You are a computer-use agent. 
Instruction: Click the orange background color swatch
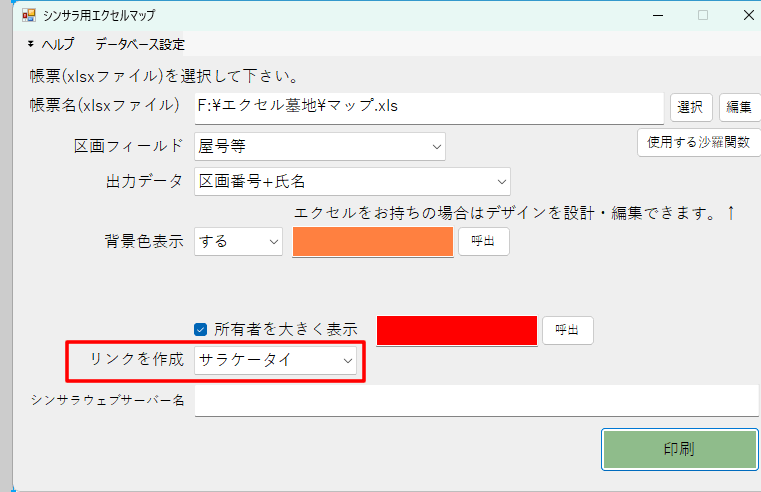tap(373, 241)
